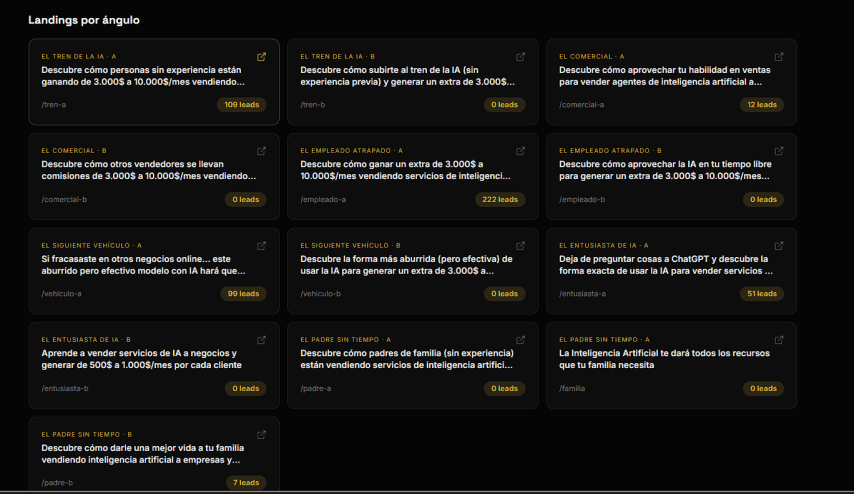This screenshot has height=494, width=854.
Task: Open headline 'Descubre cómo subirte al tren de la IA'
Action: pyautogui.click(x=407, y=76)
